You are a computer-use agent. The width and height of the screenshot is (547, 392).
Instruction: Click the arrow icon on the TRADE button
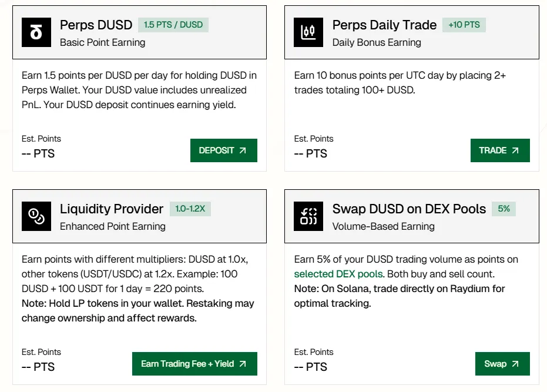click(515, 150)
